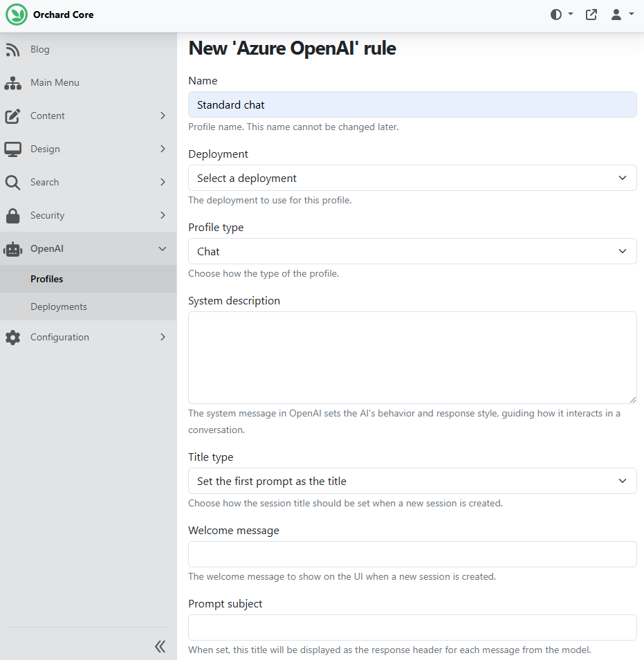
Task: Click the System description textarea
Action: [x=412, y=358]
